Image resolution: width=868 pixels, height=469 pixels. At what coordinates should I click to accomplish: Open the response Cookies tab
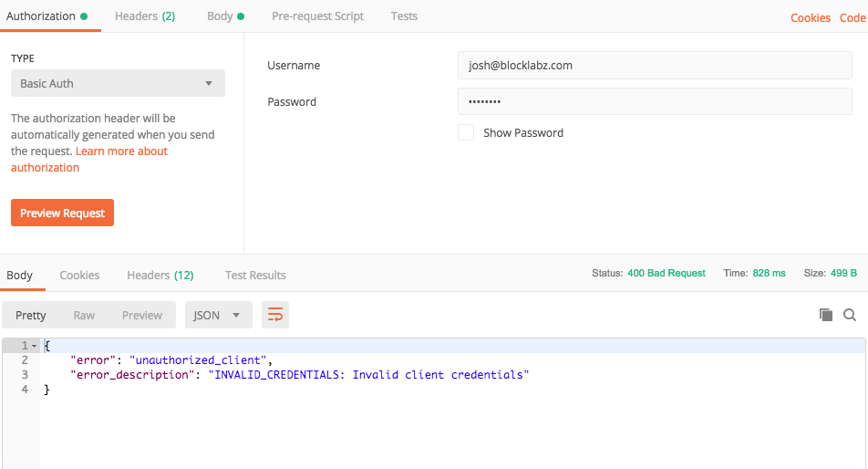79,276
